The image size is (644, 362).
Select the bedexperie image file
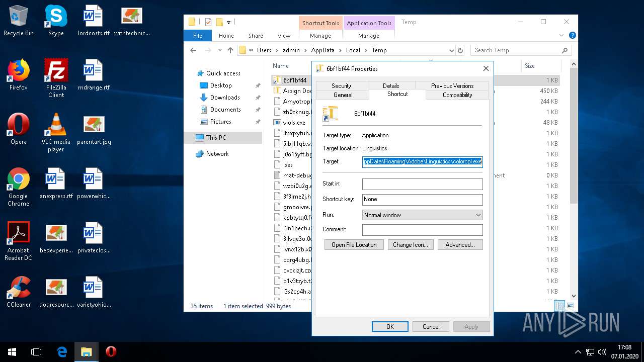tap(56, 238)
